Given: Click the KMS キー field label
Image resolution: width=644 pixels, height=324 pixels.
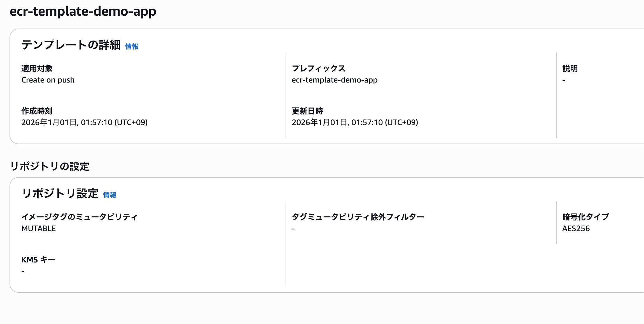Looking at the screenshot, I should (38, 260).
